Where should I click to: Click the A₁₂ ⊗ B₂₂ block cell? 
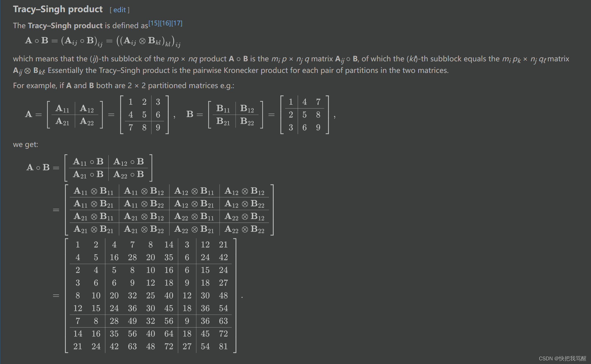pos(244,204)
